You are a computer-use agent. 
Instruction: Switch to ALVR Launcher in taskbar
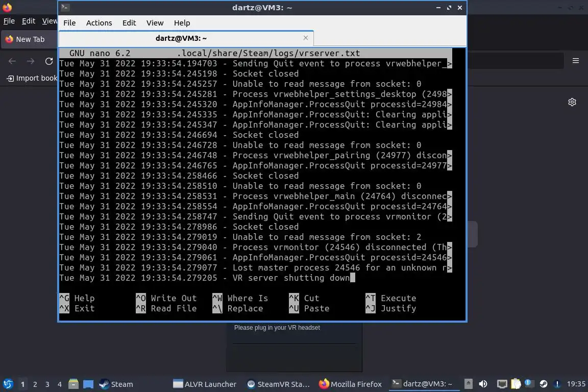pyautogui.click(x=205, y=384)
